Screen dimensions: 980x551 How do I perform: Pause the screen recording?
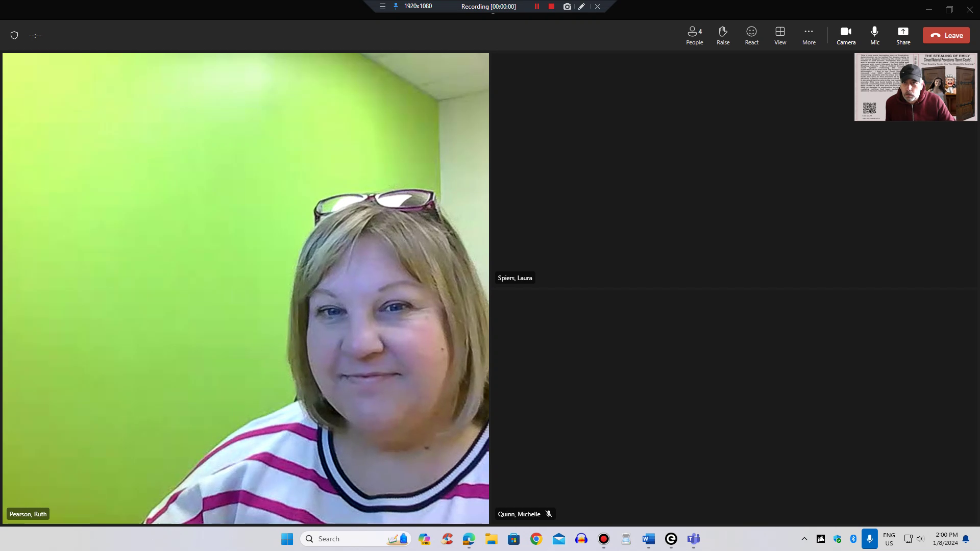click(536, 7)
